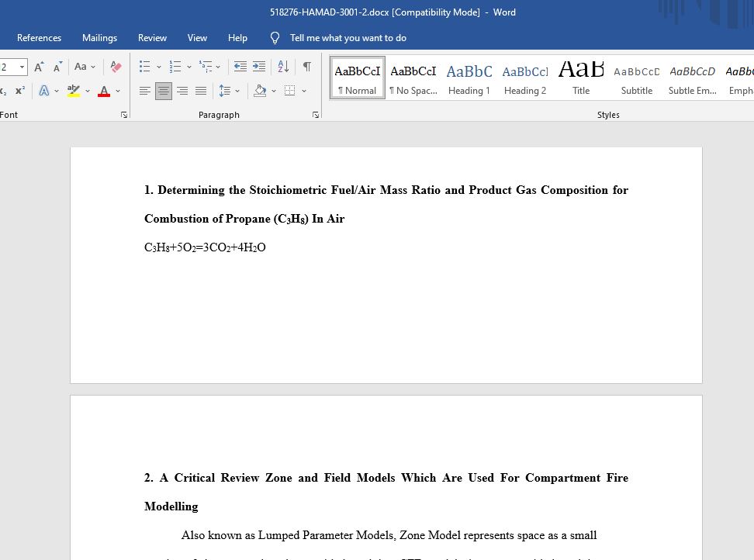754x560 pixels.
Task: Toggle show/hide paragraph marks
Action: pos(306,67)
